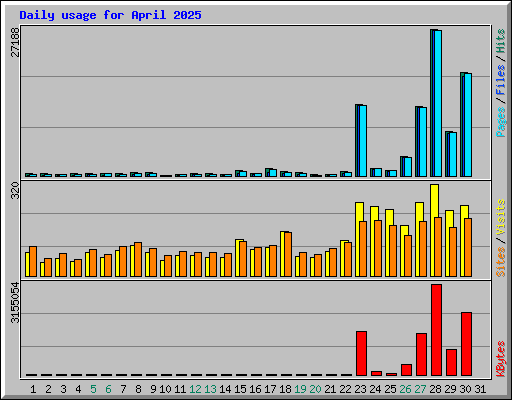
Task: Click day 26 weekend label
Action: click(405, 389)
